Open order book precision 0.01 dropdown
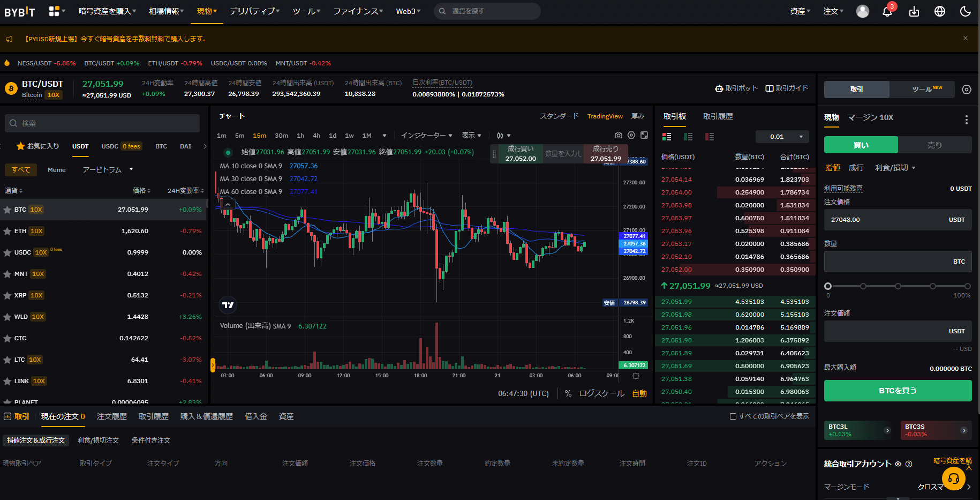This screenshot has height=500, width=980. pyautogui.click(x=782, y=137)
